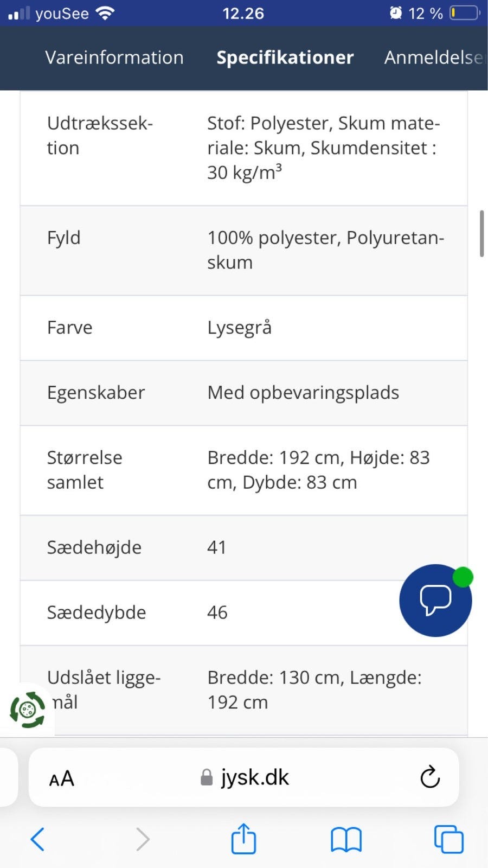Tap the Størrelse samlet dimensions row
The width and height of the screenshot is (488, 868).
(243, 470)
